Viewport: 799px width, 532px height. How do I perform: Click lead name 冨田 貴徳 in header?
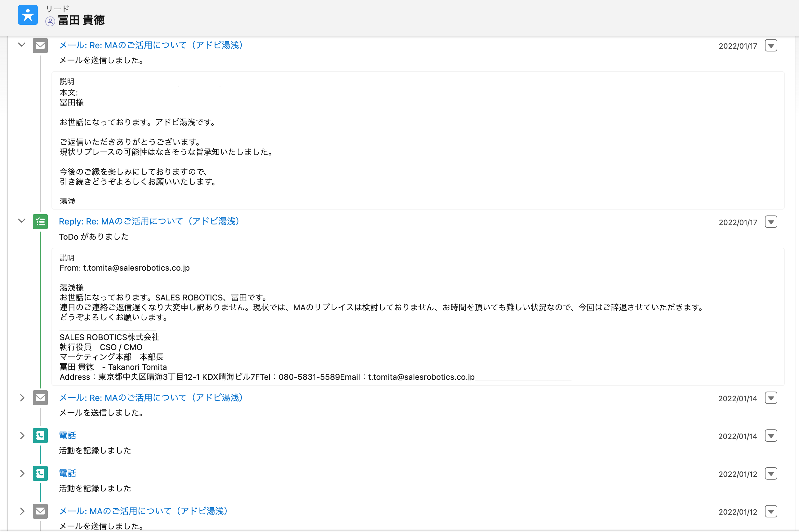point(82,20)
